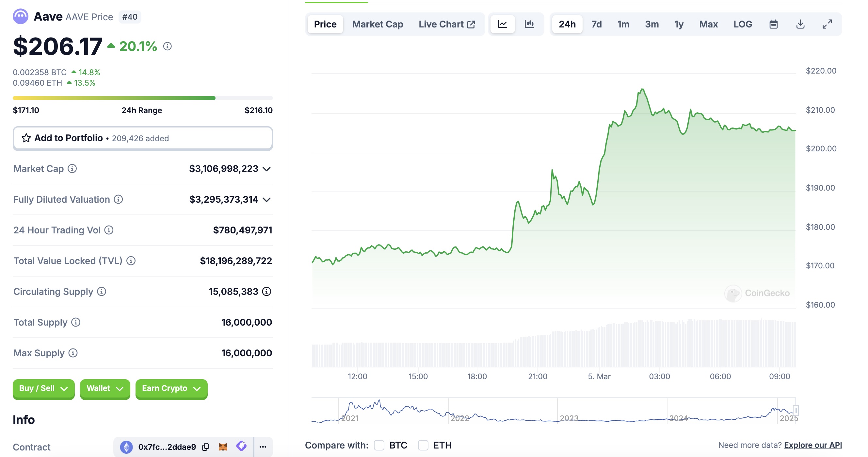Click the price peak on the chart

coord(643,89)
